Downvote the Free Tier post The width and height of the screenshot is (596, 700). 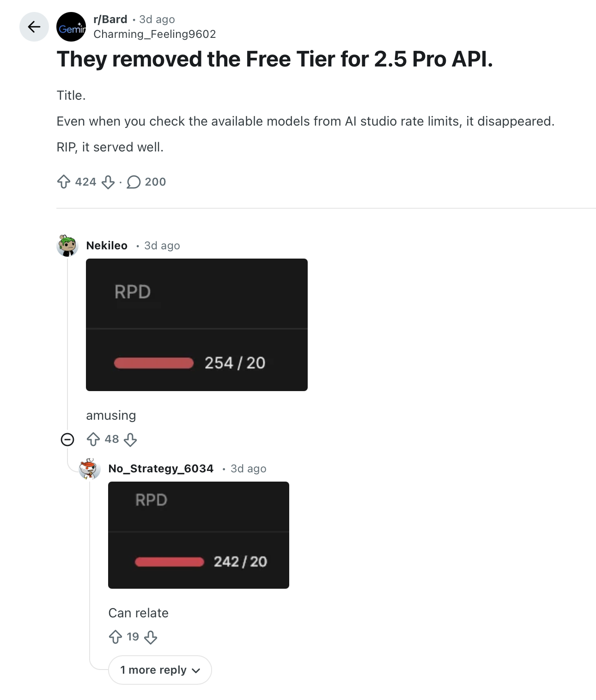pyautogui.click(x=108, y=182)
